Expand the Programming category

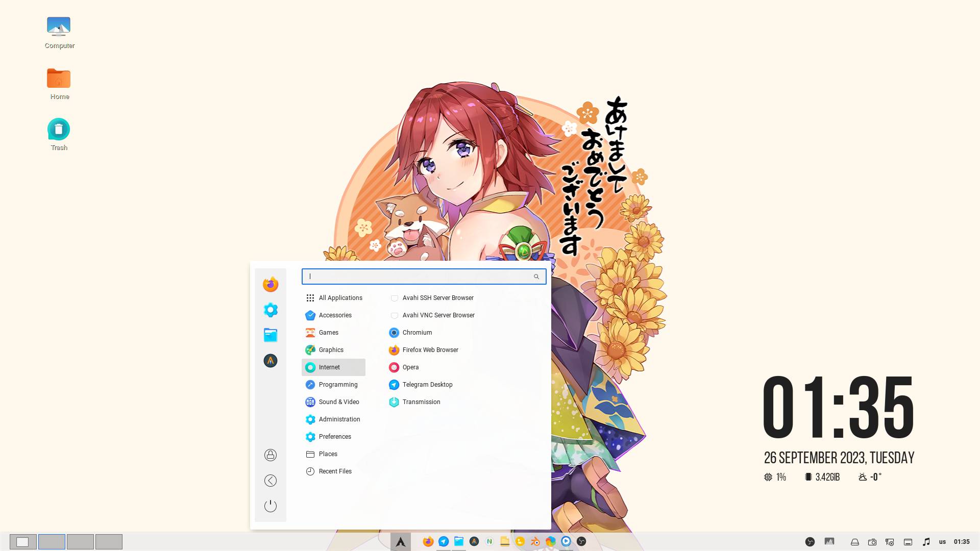pos(337,385)
